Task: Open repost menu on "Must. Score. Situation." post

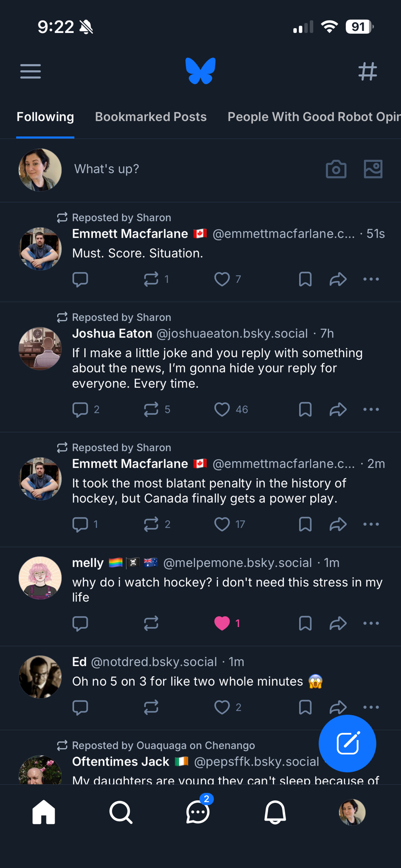Action: click(x=151, y=279)
